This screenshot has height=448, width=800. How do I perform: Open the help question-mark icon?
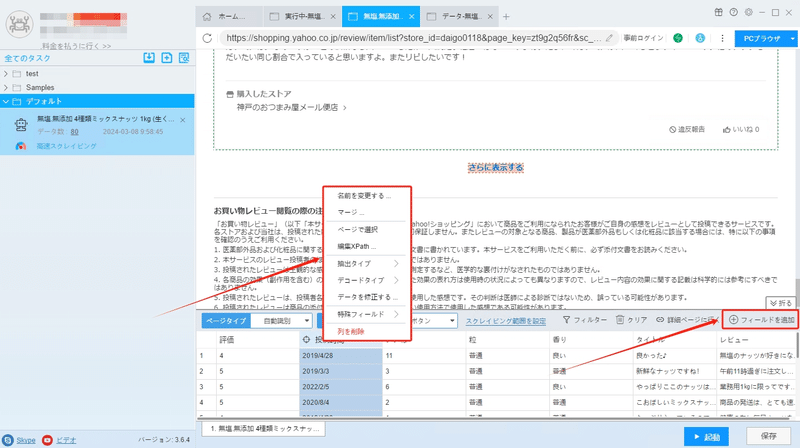734,12
